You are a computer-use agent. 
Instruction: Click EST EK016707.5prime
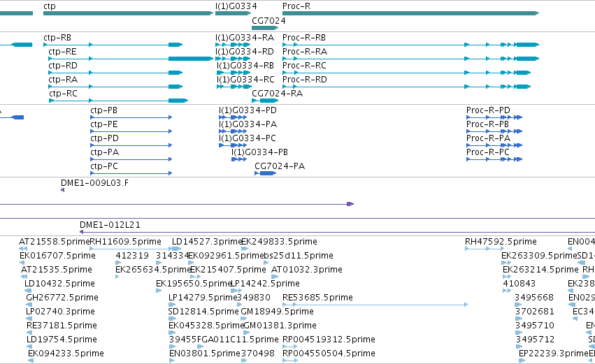(22, 263)
